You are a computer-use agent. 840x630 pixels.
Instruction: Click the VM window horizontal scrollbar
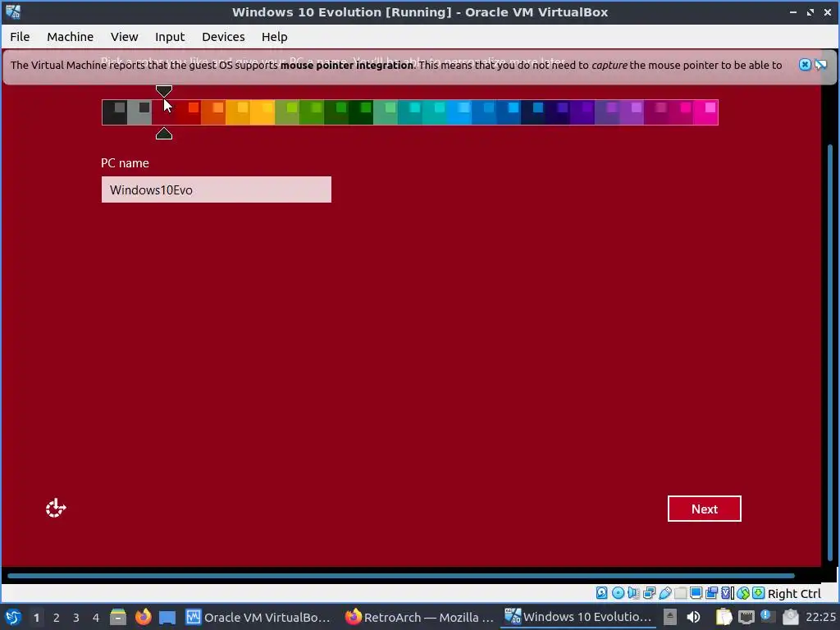[x=400, y=576]
